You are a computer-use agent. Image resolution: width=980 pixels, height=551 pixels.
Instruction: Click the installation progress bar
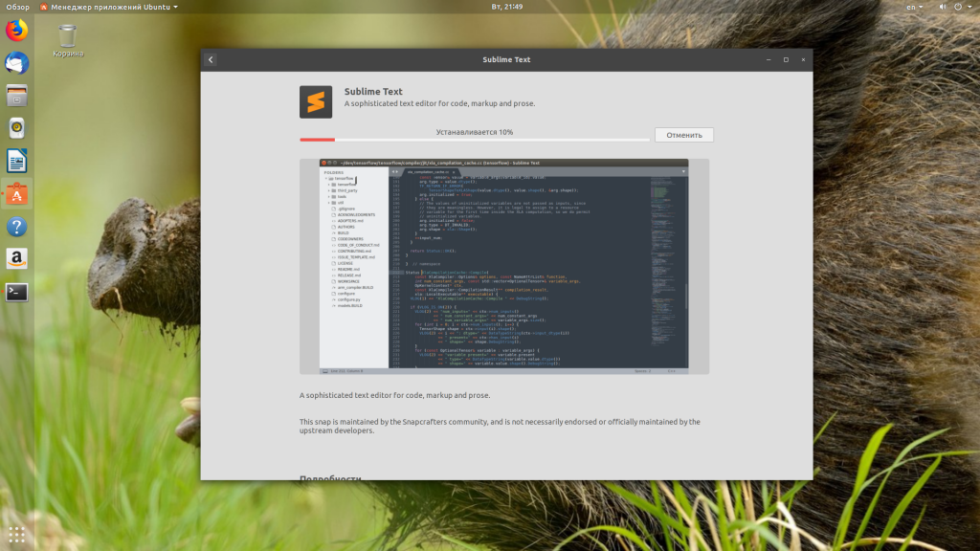click(474, 140)
